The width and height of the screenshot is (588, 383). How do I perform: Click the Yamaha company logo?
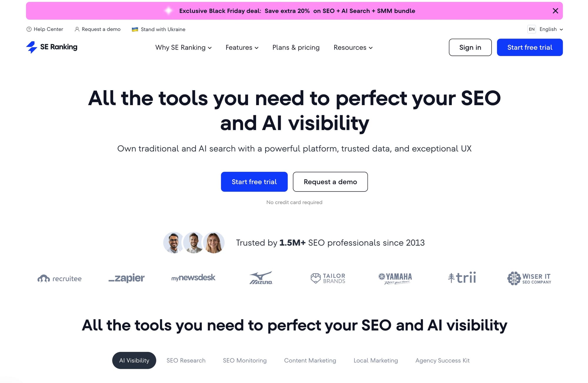[x=395, y=278]
